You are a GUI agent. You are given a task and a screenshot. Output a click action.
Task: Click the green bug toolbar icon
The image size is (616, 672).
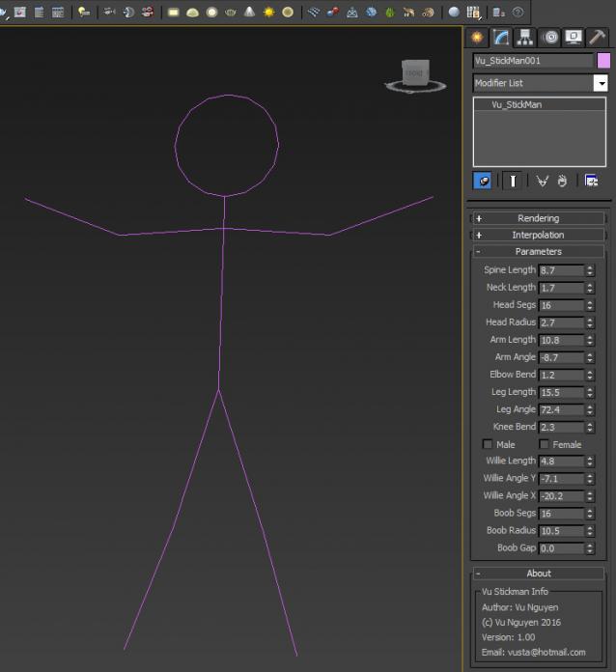click(x=390, y=13)
